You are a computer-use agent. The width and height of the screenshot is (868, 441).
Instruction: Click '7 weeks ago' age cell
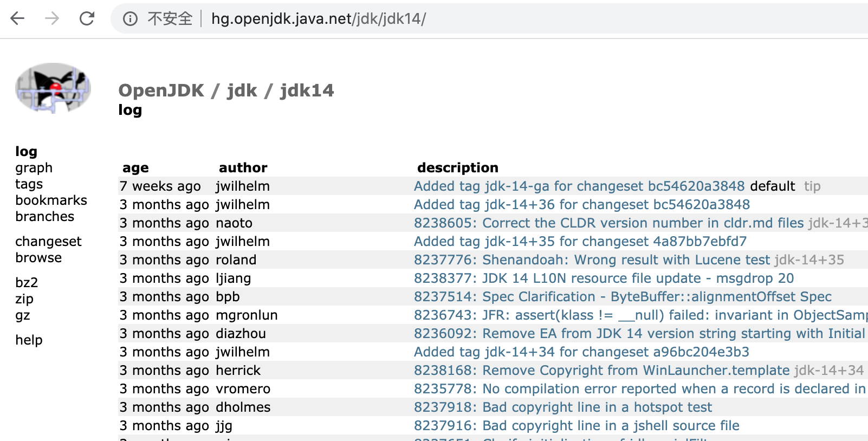click(160, 186)
